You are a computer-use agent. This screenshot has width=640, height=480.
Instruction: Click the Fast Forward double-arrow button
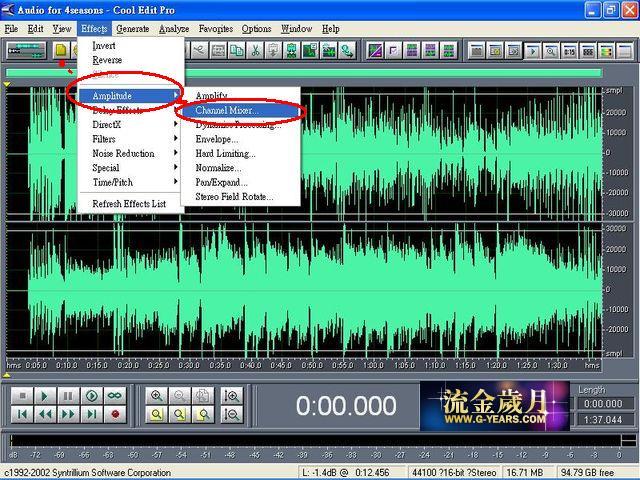tap(69, 415)
